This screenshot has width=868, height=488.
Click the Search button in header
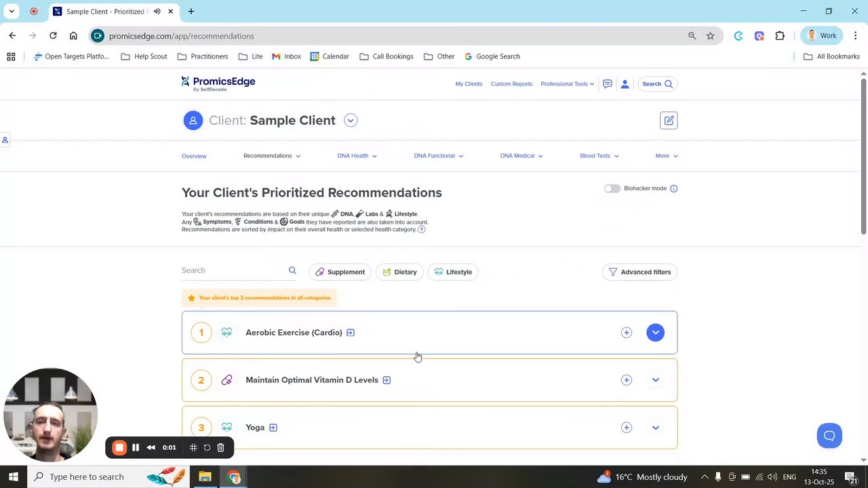coord(657,84)
